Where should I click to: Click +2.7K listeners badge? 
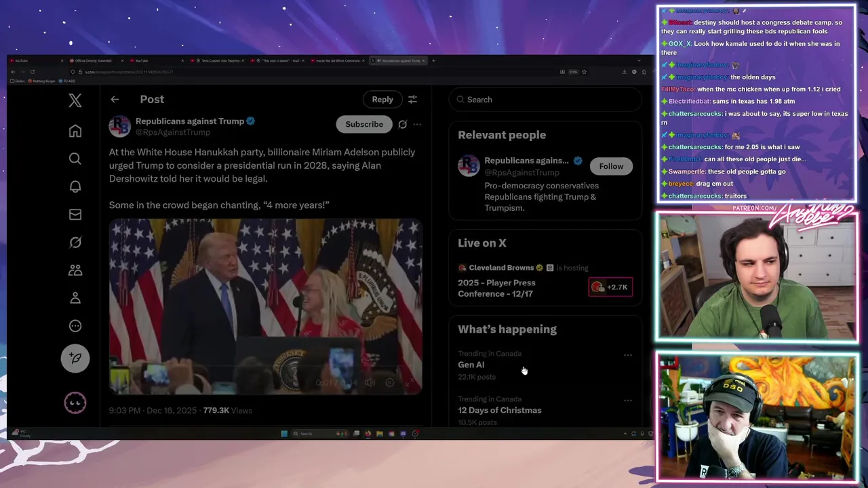[610, 287]
